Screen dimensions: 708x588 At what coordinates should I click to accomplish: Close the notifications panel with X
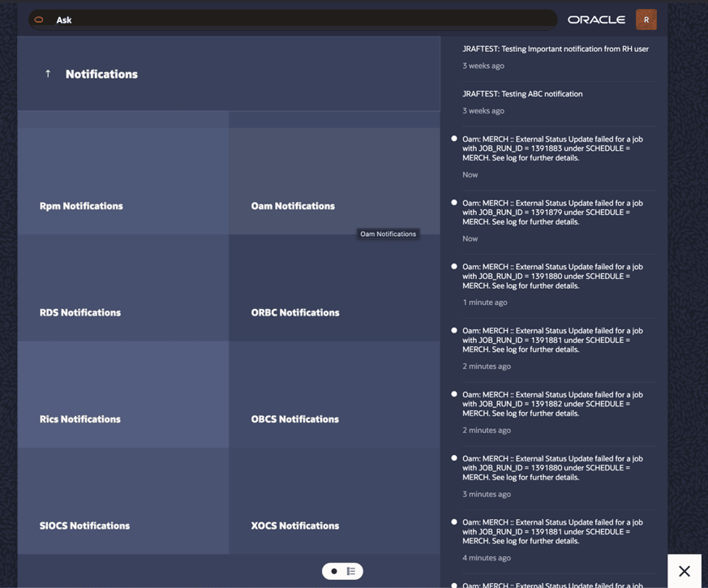[684, 571]
